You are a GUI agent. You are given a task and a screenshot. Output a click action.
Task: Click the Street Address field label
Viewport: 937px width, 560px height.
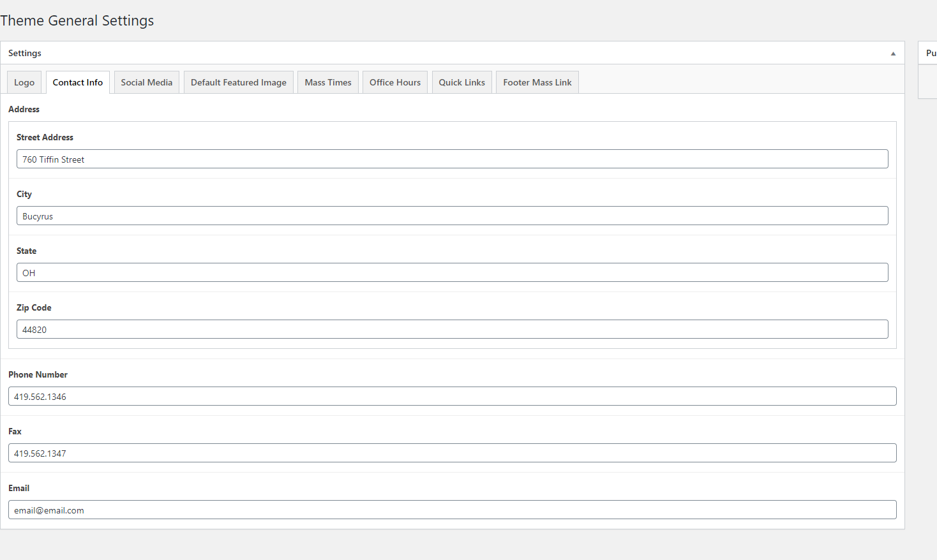pyautogui.click(x=45, y=137)
